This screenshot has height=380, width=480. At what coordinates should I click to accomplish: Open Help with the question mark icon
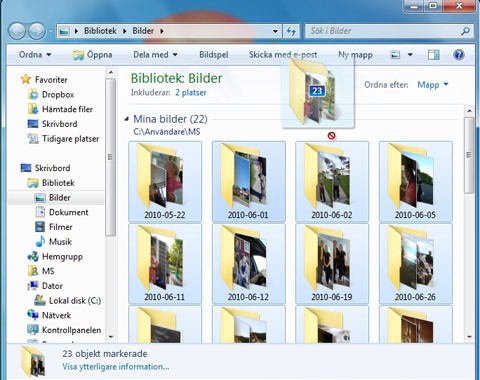459,55
